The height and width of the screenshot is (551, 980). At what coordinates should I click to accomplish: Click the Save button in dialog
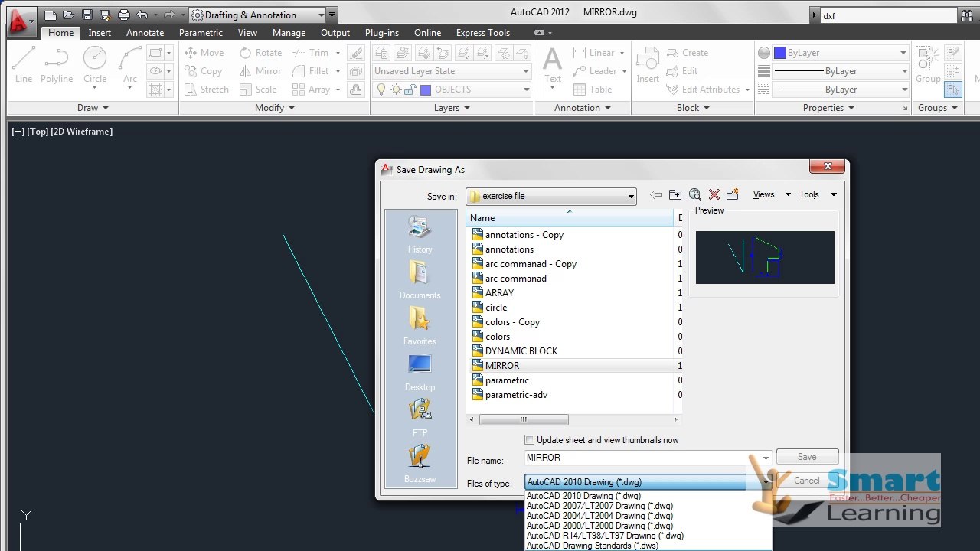pos(807,457)
